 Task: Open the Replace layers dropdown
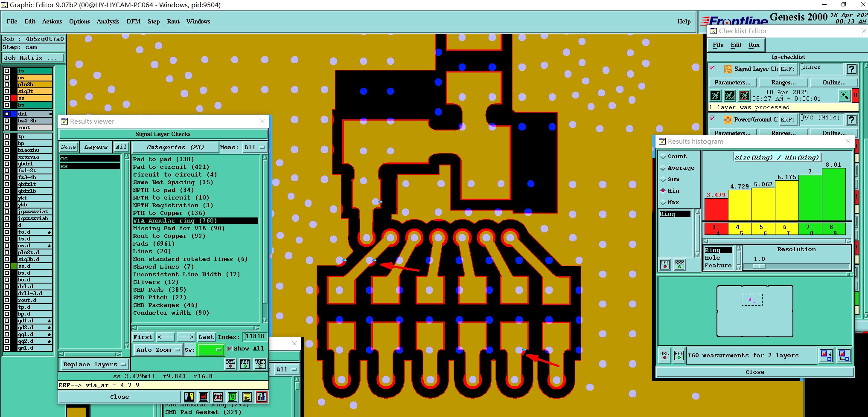pyautogui.click(x=94, y=364)
